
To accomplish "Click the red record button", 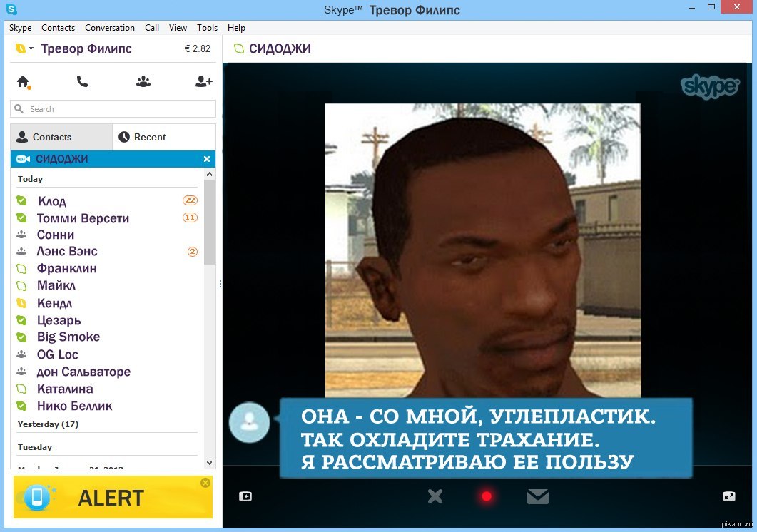I will coord(487,496).
